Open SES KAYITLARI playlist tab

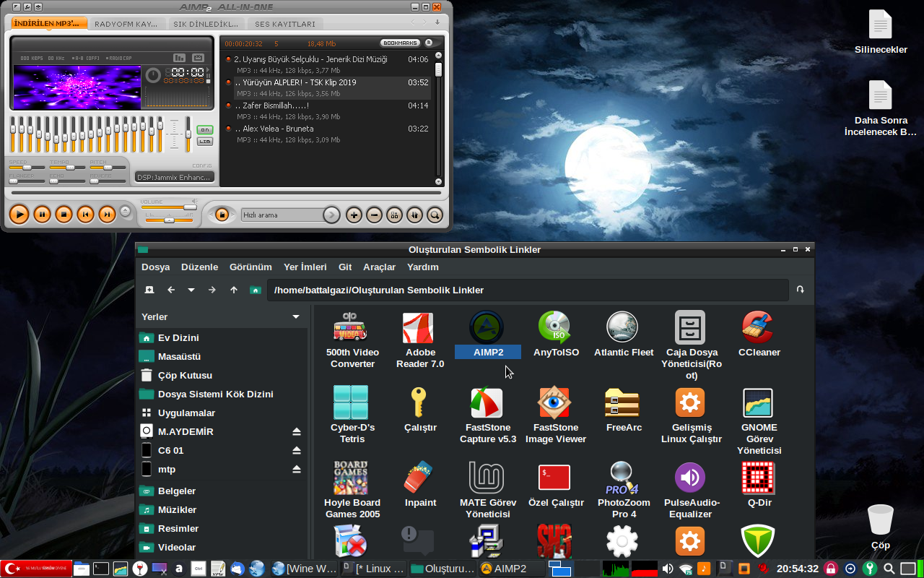tap(285, 24)
